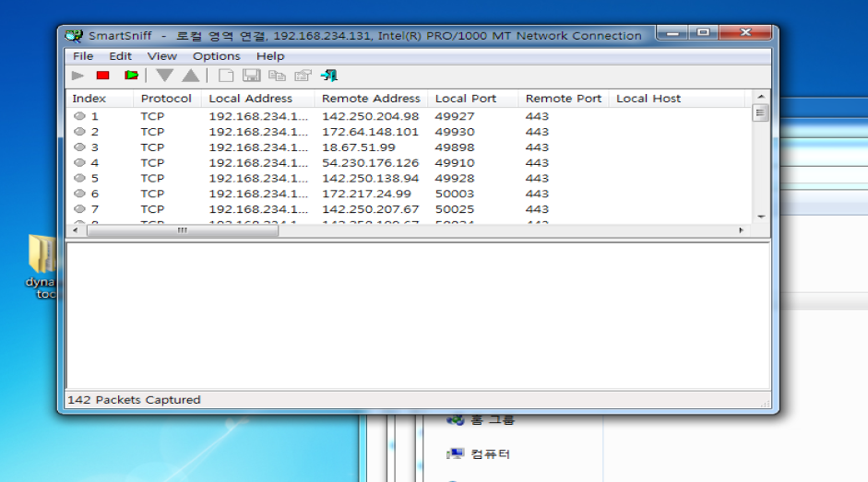Click the horizontal scrollbar thumb

[182, 230]
